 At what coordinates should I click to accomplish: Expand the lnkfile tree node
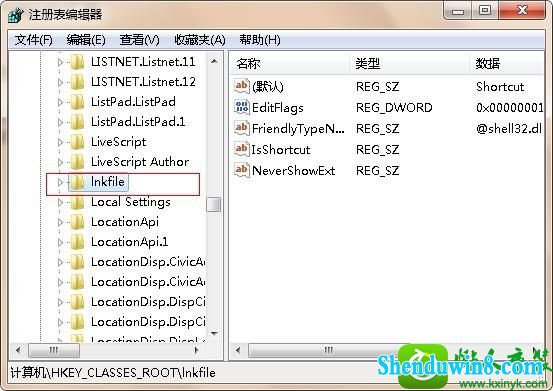[x=60, y=182]
